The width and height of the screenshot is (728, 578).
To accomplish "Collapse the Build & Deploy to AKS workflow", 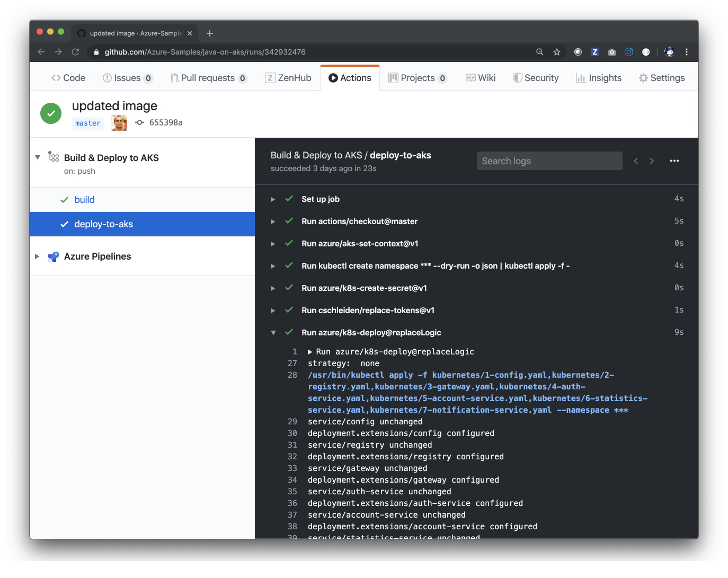I will tap(38, 157).
